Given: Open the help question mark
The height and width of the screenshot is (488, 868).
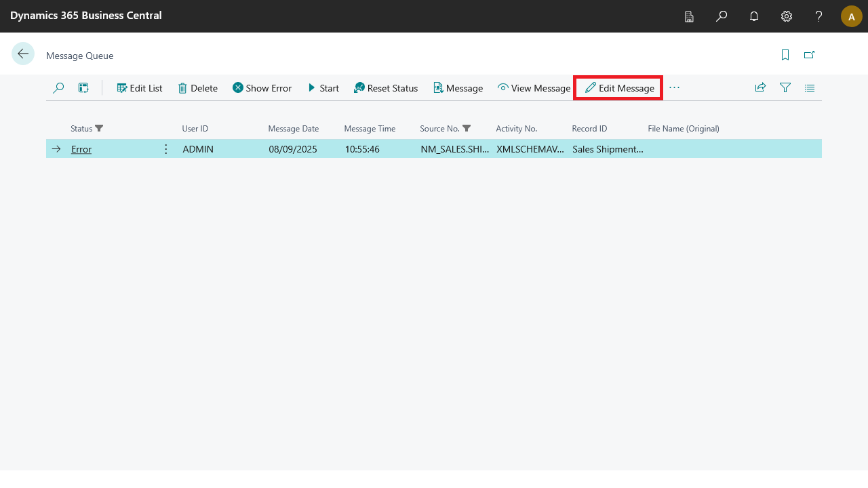Looking at the screenshot, I should (819, 16).
